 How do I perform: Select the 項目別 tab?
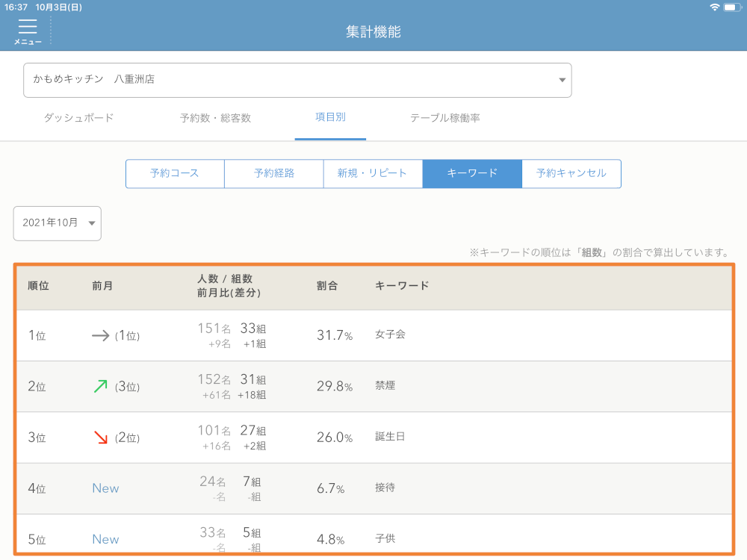tap(330, 117)
